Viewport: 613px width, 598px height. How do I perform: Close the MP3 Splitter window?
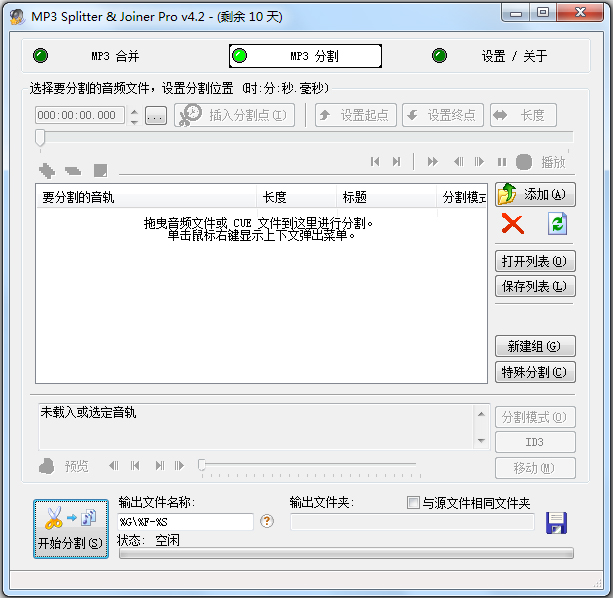pyautogui.click(x=581, y=13)
